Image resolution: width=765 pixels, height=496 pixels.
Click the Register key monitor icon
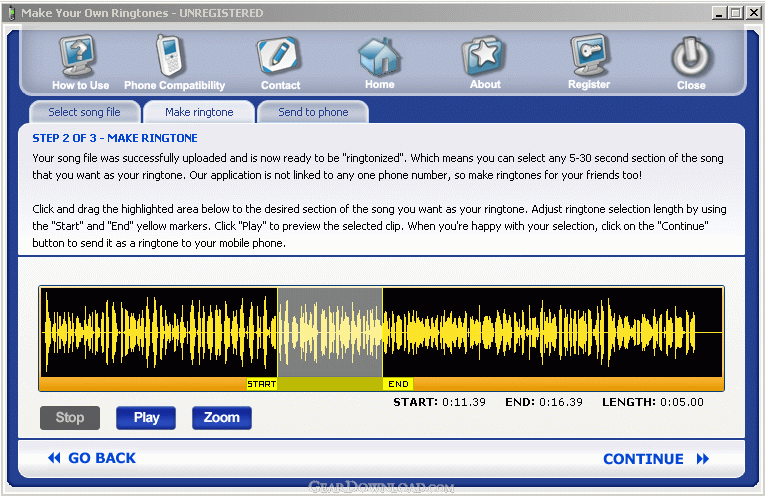tap(589, 55)
